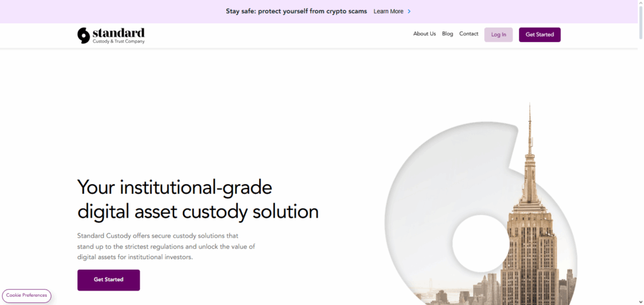This screenshot has height=305, width=644.
Task: Open Cookie Preferences
Action: point(26,296)
